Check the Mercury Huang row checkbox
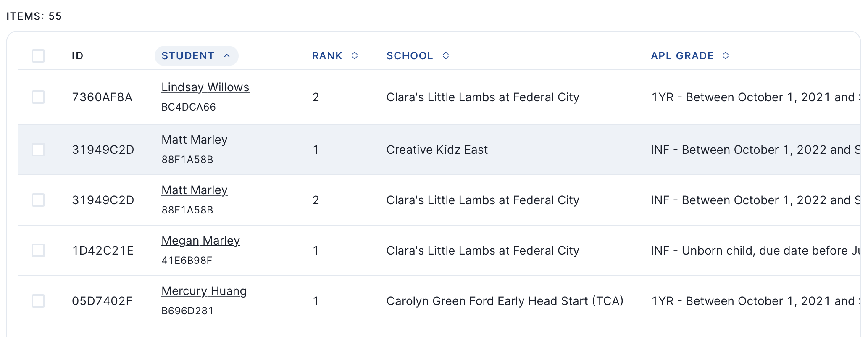Viewport: 868px width, 337px height. tap(38, 301)
